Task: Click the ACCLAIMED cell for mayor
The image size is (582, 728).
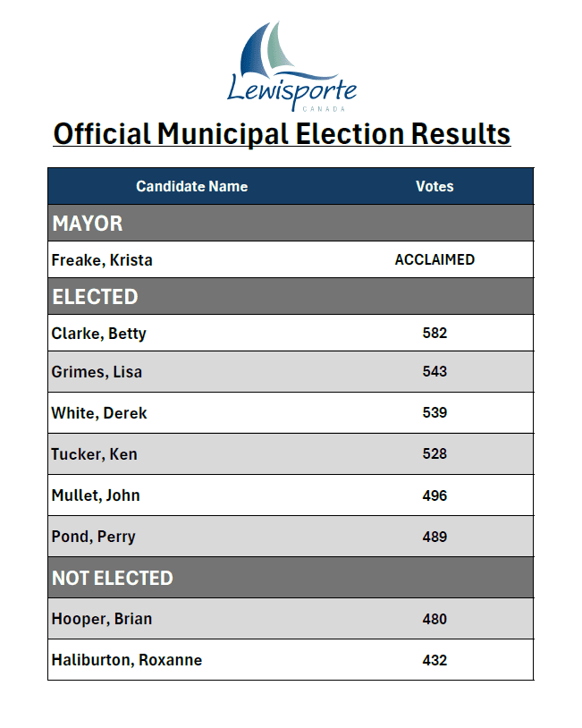Action: 434,260
